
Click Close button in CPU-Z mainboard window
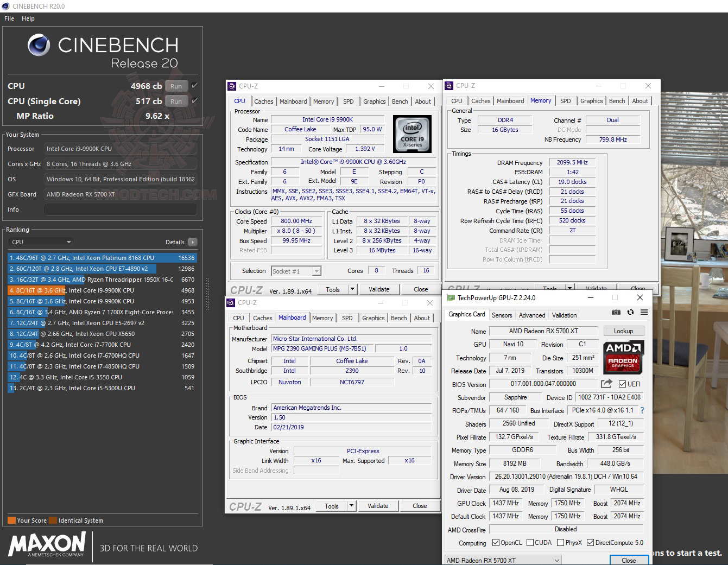click(x=420, y=506)
